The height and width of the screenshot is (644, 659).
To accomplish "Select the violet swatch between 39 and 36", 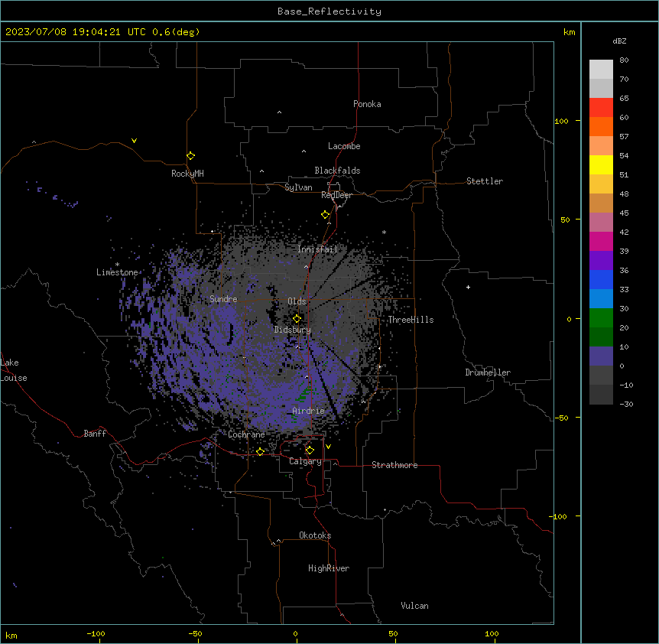I will pos(601,260).
